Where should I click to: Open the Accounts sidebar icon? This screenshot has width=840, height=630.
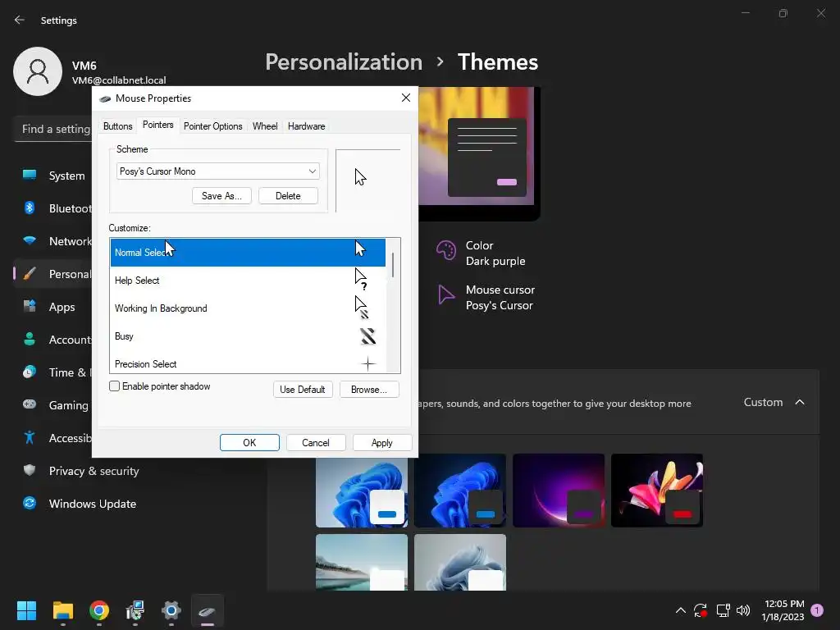[x=30, y=339]
